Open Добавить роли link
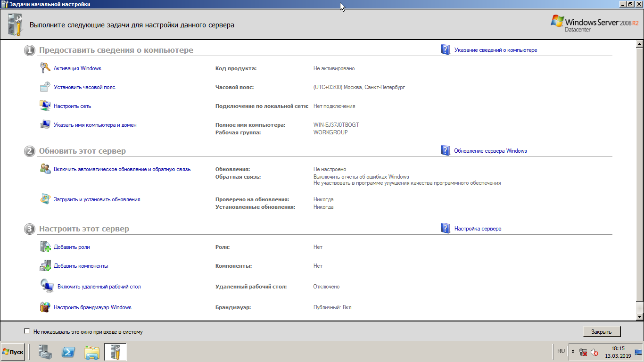 tap(72, 247)
